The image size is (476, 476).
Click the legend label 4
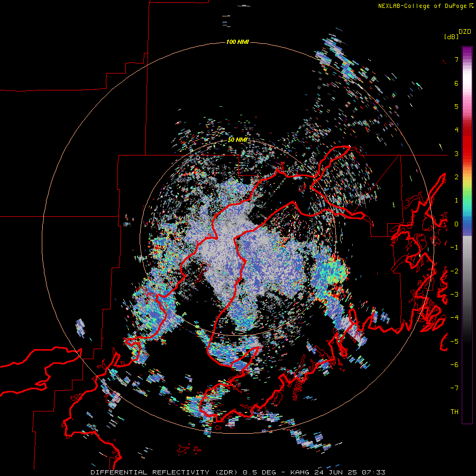click(456, 130)
